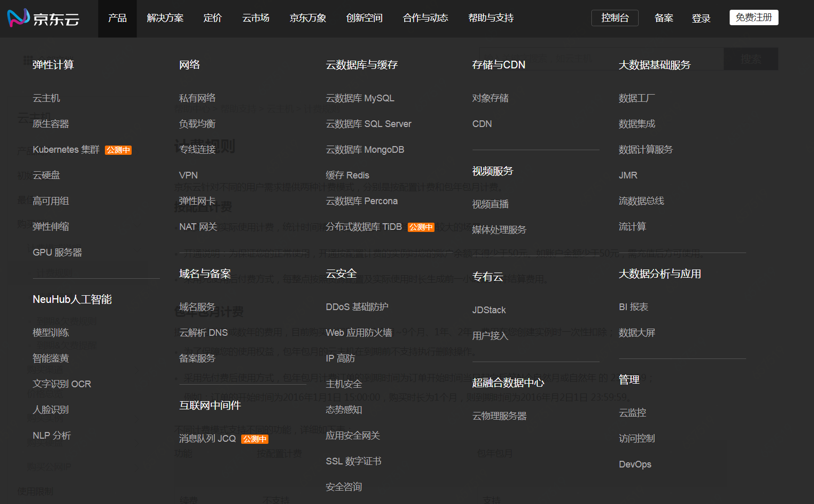Click the 控制台 button

(x=614, y=18)
